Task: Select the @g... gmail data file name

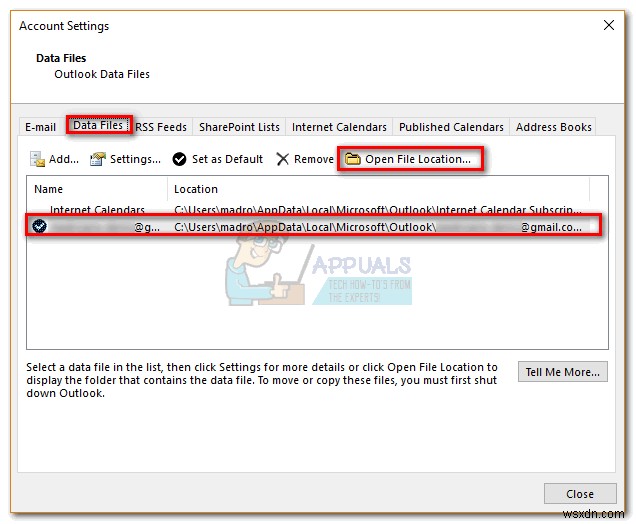Action: pyautogui.click(x=106, y=227)
